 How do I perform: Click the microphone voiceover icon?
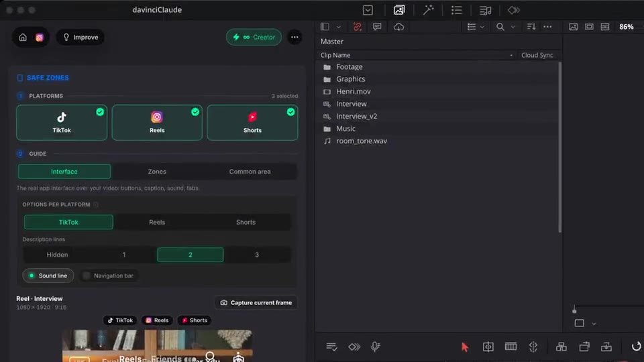(x=375, y=347)
